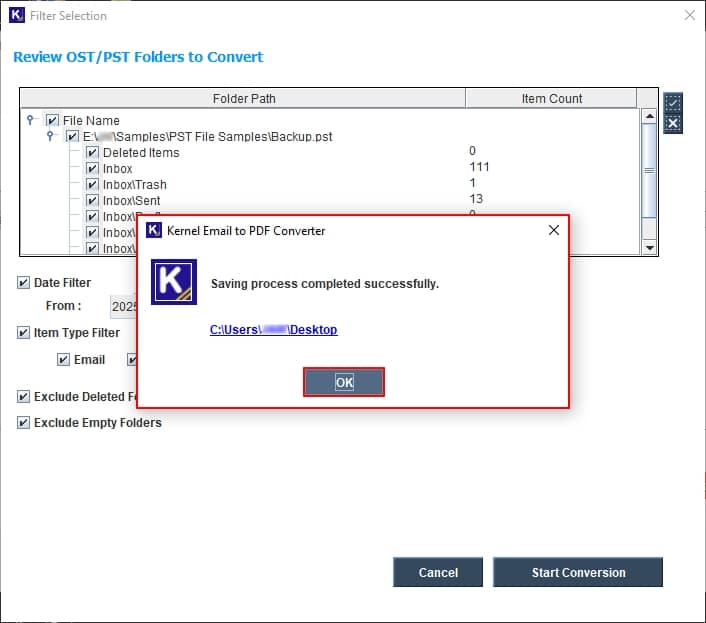Click the folder list scrollbar thumb
The height and width of the screenshot is (623, 706).
(x=649, y=170)
